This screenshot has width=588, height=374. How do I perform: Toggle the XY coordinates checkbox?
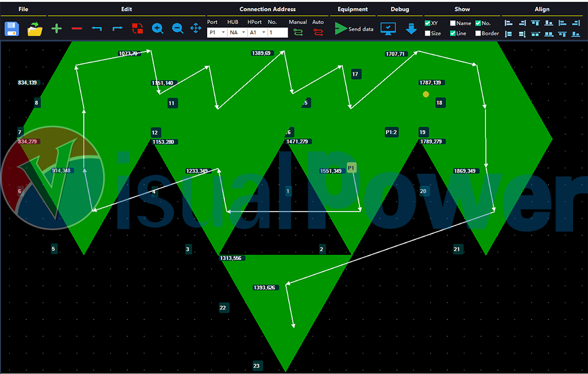click(x=427, y=24)
